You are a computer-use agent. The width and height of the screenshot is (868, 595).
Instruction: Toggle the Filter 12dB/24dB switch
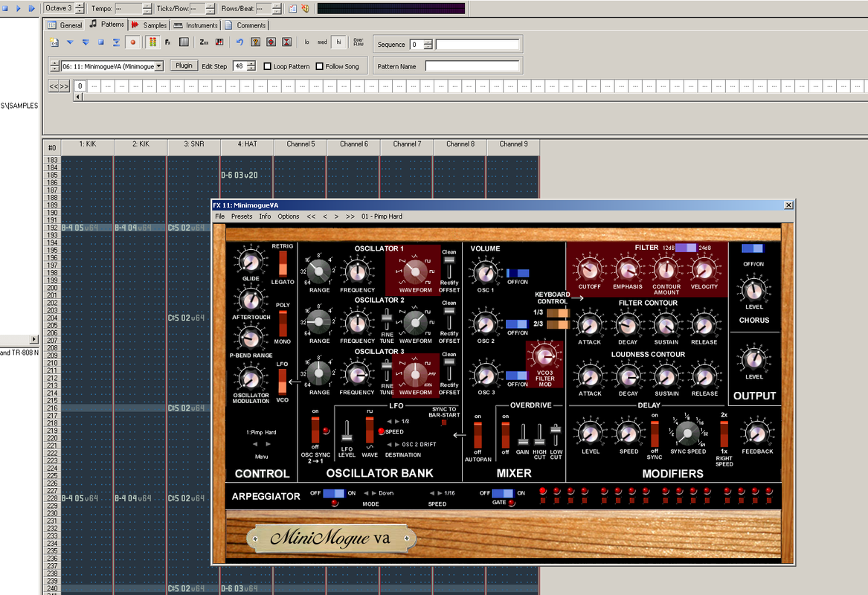(x=686, y=248)
